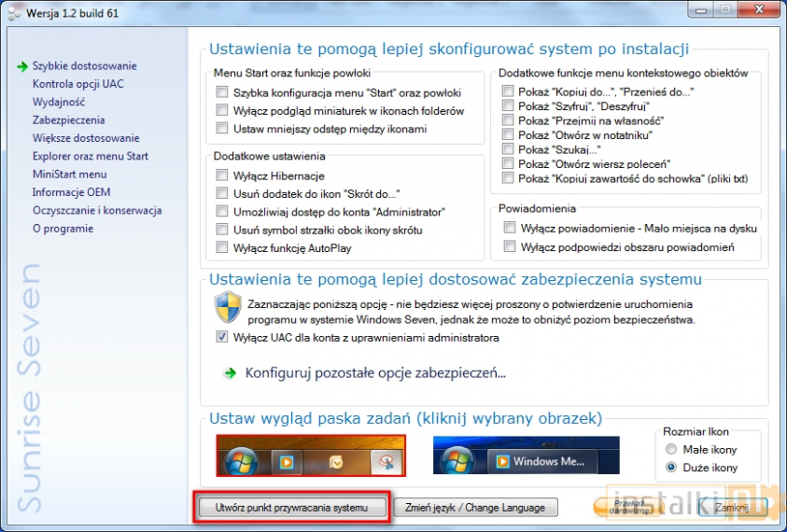The image size is (787, 532).
Task: Open 'Konfiguruj pozostałe opcje zabezpieczeń...' link
Action: point(375,373)
